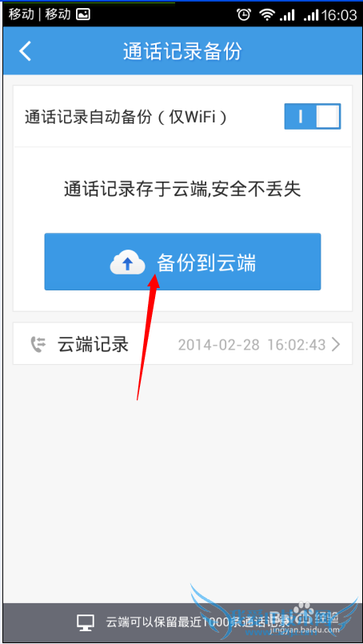Toggle call log auto backup switch

(313, 117)
